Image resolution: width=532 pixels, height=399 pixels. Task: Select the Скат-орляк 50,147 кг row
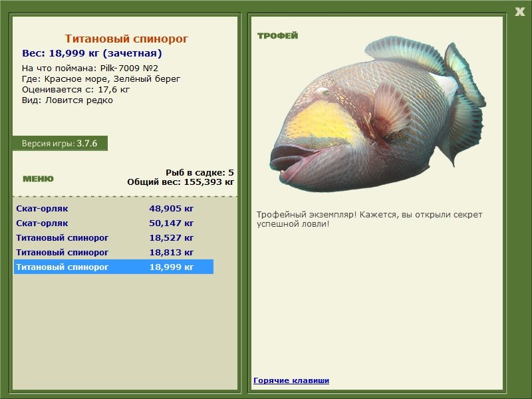click(113, 223)
